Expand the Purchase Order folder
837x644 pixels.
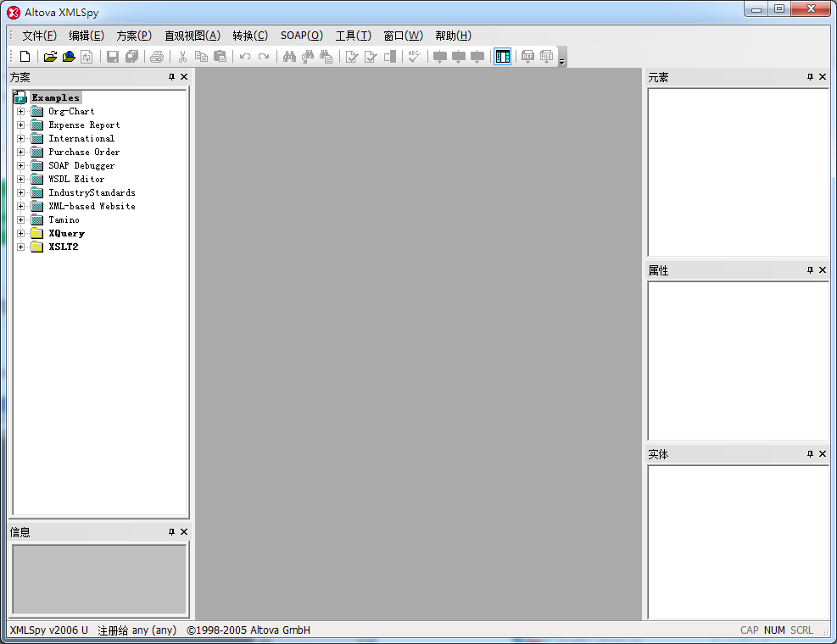click(21, 152)
